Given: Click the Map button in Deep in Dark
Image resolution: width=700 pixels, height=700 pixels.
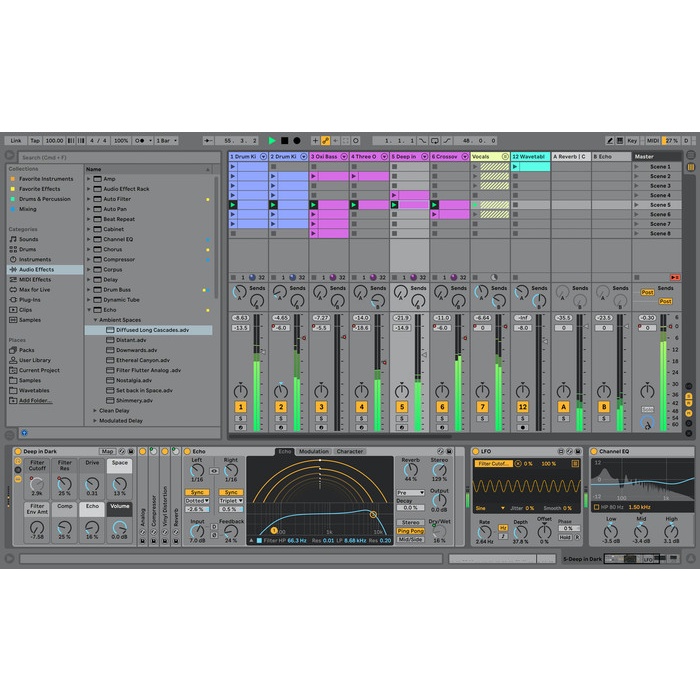Looking at the screenshot, I should pos(107,451).
